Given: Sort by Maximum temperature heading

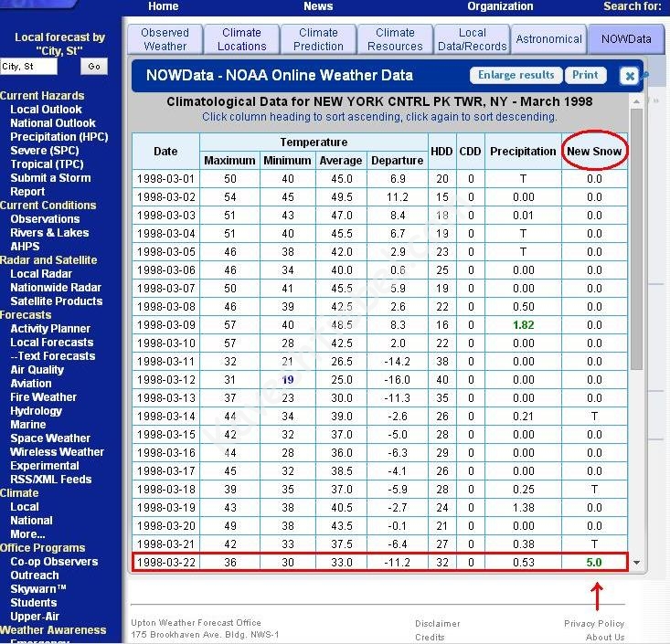Looking at the screenshot, I should (229, 161).
